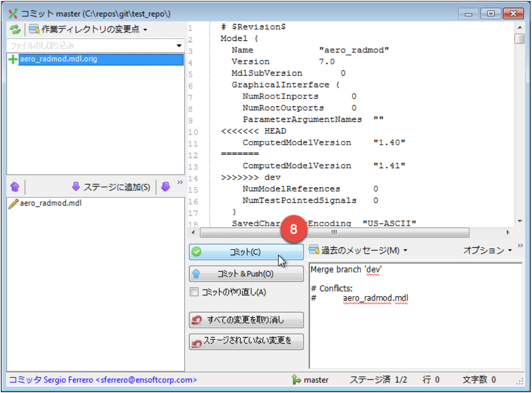Screen dimensions: 532x393
Task: Click the diff vertical scrollbar down arrow
Action: point(519,221)
